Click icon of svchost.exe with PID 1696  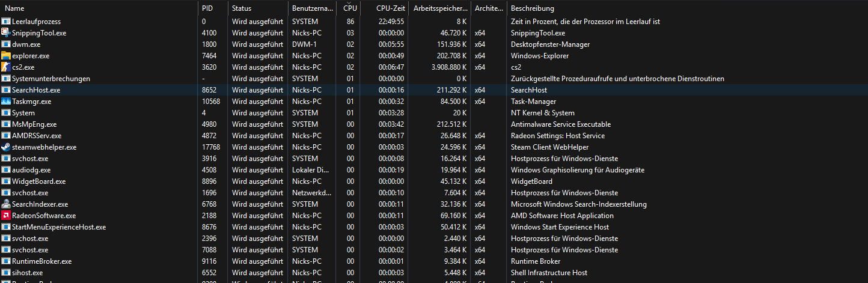pyautogui.click(x=6, y=193)
